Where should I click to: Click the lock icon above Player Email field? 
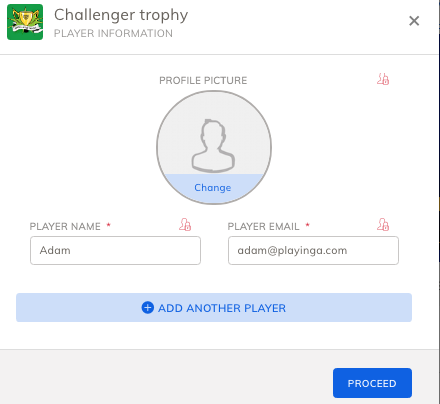click(x=383, y=225)
